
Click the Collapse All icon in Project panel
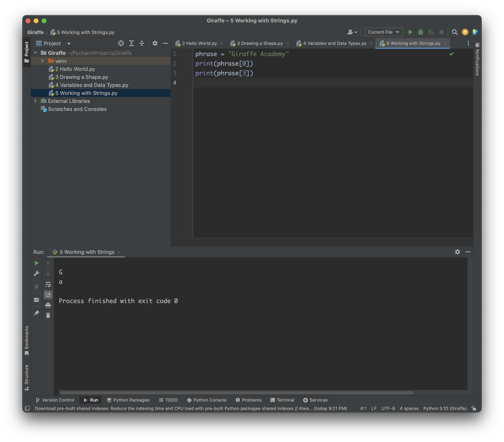tap(142, 43)
